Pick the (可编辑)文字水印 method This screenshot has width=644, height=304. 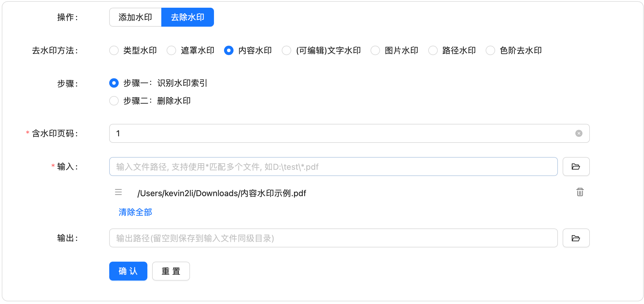(x=286, y=50)
